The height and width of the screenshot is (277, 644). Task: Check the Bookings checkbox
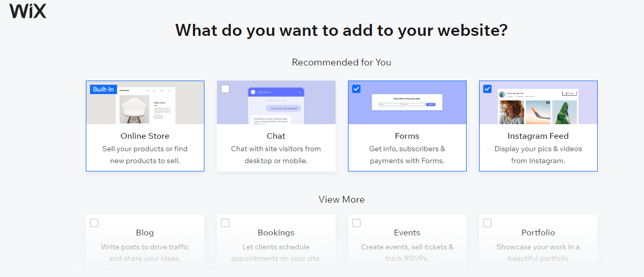coord(225,223)
